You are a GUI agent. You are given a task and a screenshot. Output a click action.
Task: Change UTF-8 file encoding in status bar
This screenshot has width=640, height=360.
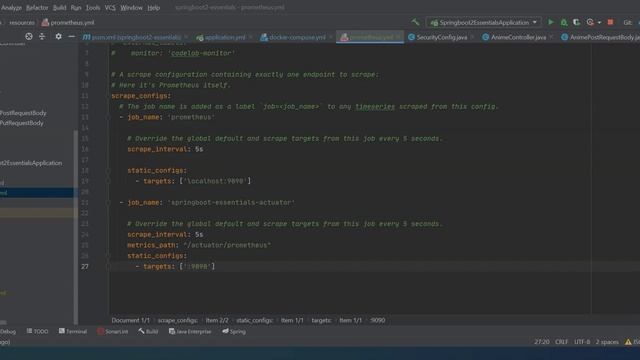(x=582, y=342)
